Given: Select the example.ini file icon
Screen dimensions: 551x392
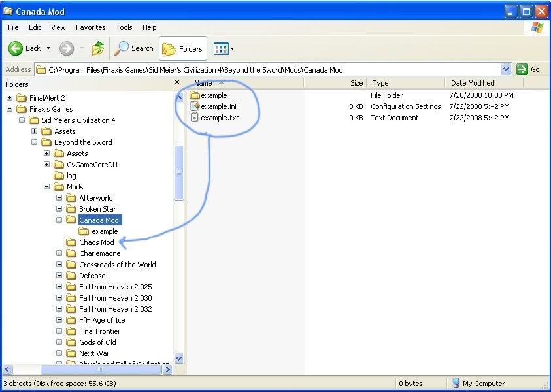Looking at the screenshot, I should (195, 106).
